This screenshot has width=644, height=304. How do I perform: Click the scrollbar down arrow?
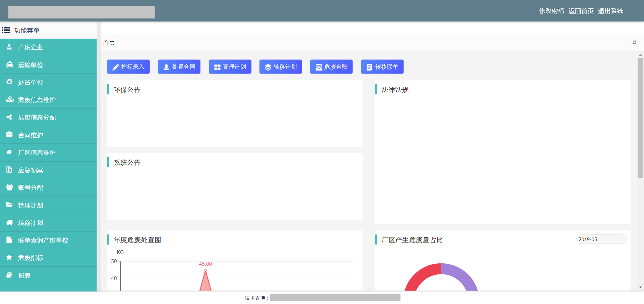point(640,288)
